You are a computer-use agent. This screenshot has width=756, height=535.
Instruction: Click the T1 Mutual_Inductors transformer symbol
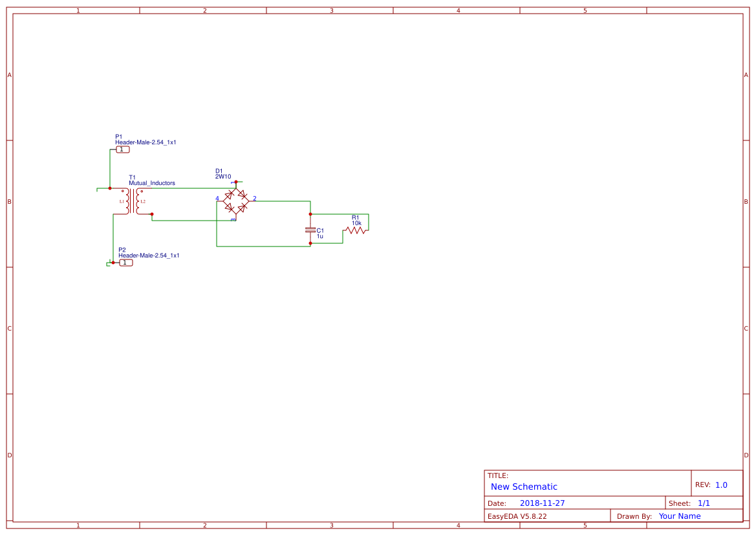point(133,201)
